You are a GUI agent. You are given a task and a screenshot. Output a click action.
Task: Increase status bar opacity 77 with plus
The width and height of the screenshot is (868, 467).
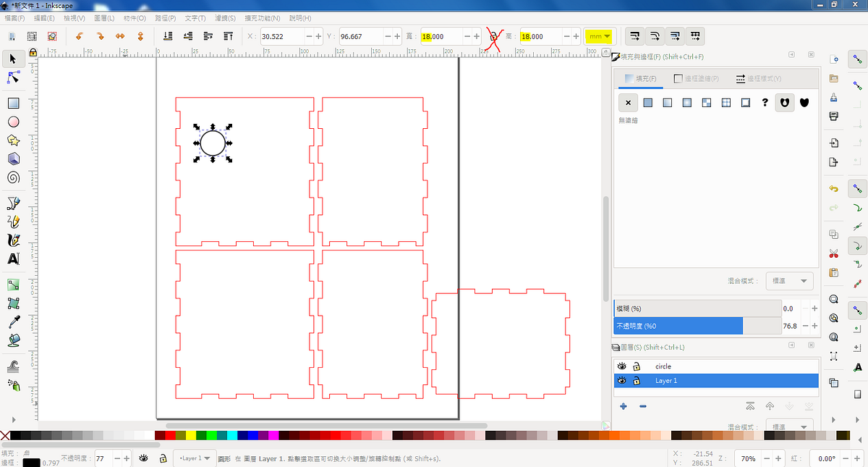coord(128,458)
